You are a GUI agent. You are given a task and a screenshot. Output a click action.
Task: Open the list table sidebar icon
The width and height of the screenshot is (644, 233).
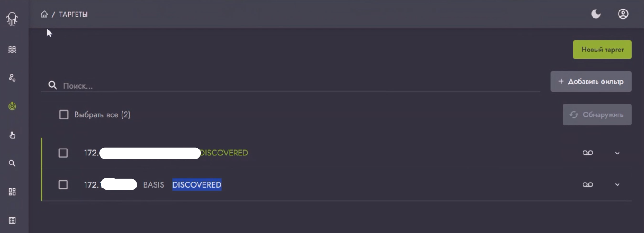(12, 220)
